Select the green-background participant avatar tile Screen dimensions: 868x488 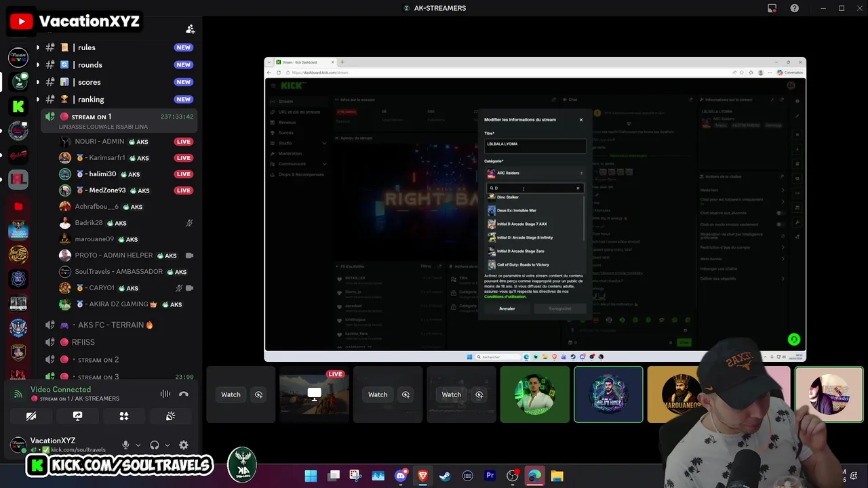[x=535, y=394]
